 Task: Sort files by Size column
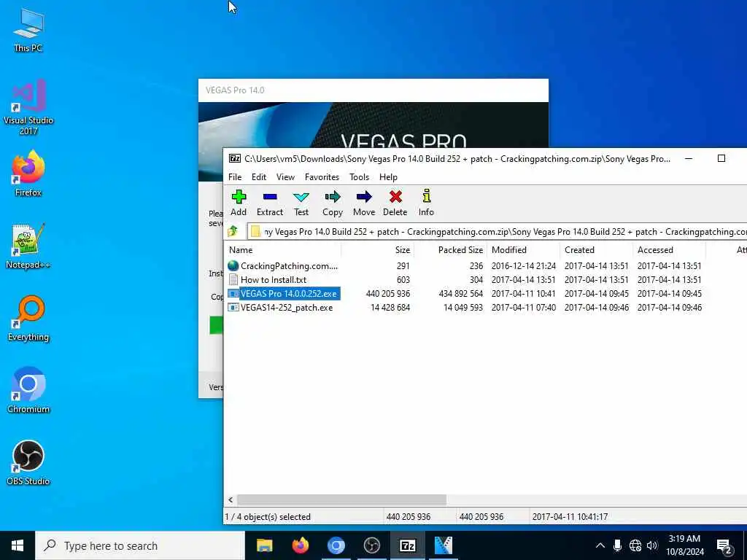coord(377,250)
